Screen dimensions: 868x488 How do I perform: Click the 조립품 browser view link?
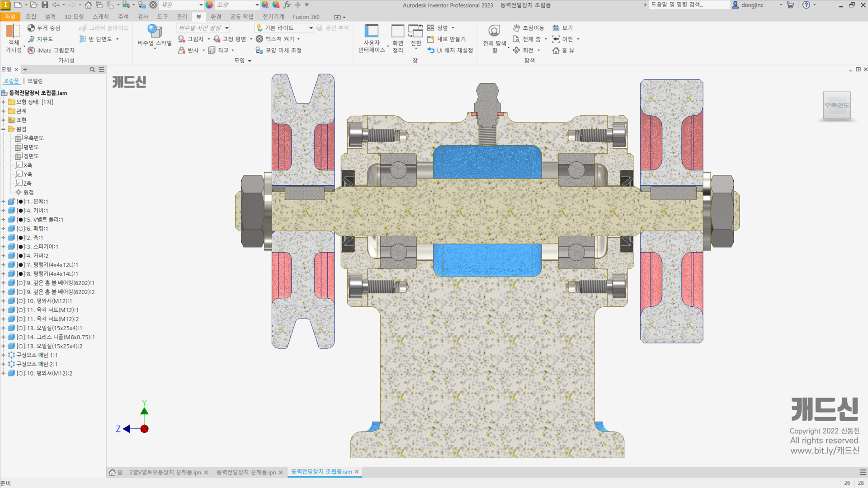pos(11,81)
